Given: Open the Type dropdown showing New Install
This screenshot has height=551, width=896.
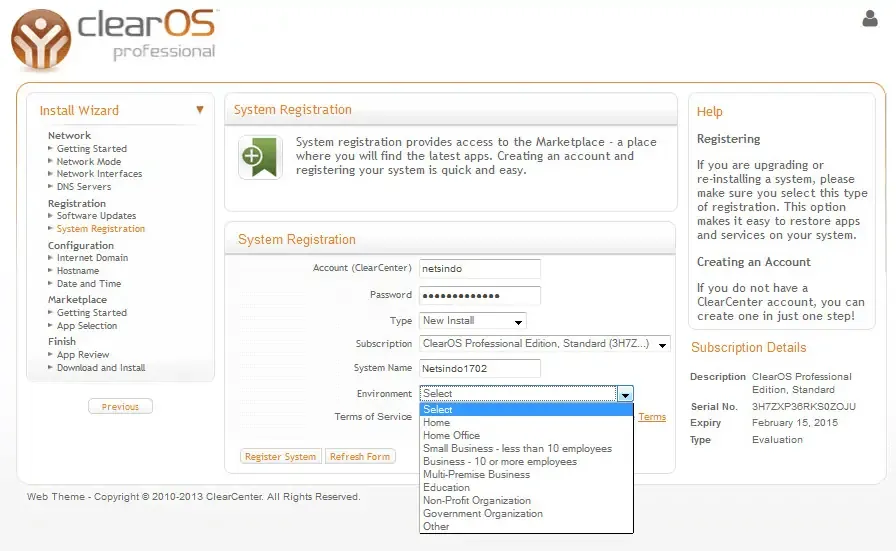Looking at the screenshot, I should pos(473,321).
